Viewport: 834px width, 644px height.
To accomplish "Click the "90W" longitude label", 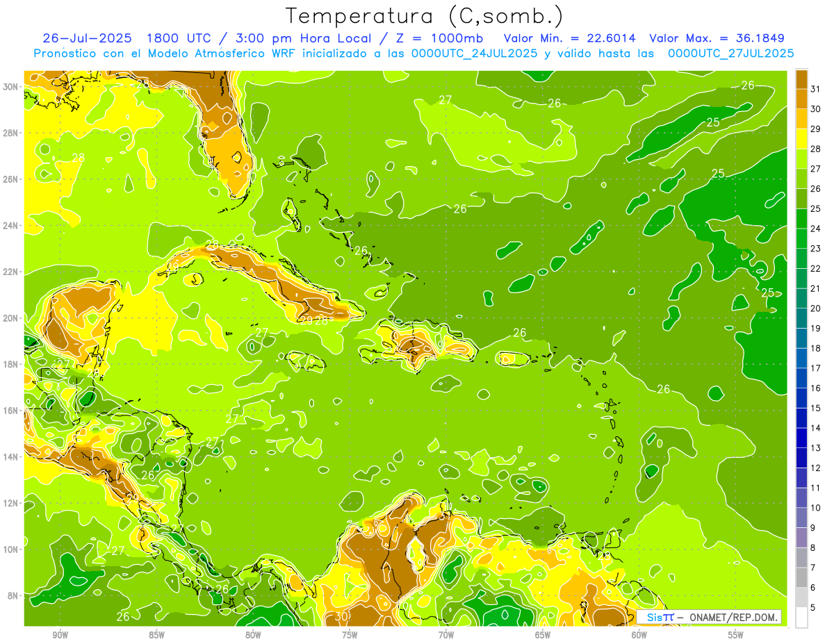I will (60, 636).
